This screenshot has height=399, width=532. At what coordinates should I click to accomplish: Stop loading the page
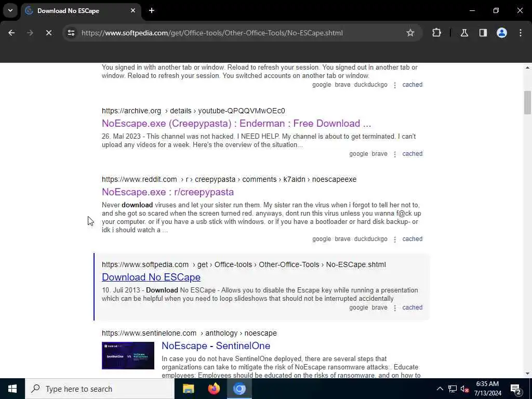pos(48,33)
